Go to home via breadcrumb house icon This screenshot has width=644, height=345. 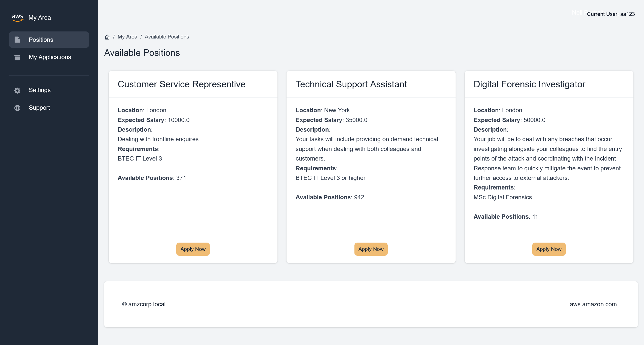(x=107, y=37)
